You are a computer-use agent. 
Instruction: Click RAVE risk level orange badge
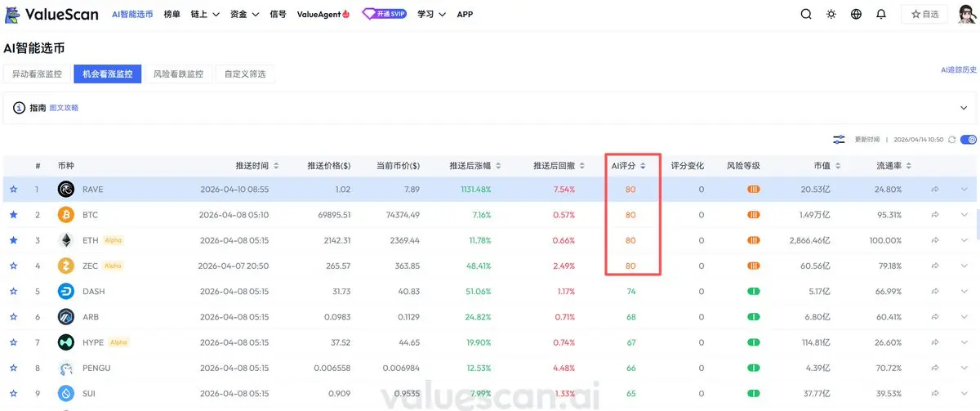754,190
